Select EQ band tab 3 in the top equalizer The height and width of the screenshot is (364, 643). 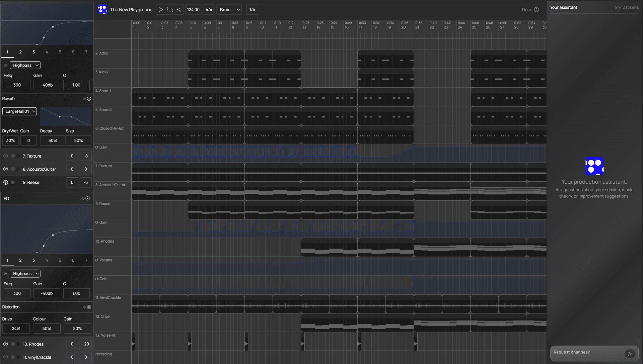(x=33, y=52)
